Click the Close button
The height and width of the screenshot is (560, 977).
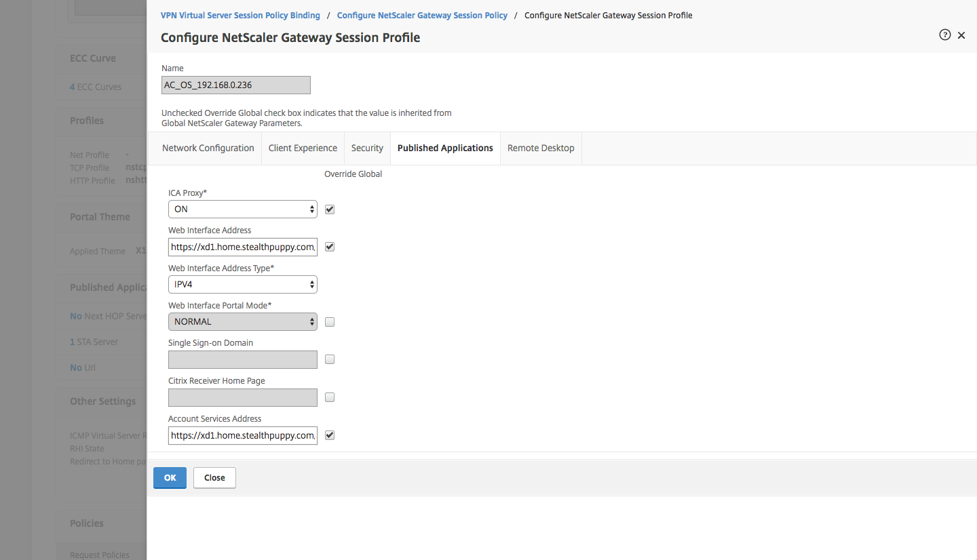coord(214,478)
